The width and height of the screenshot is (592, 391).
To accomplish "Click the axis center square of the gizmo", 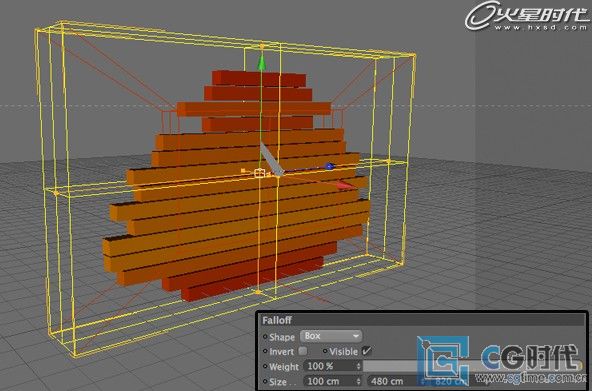I will click(259, 173).
